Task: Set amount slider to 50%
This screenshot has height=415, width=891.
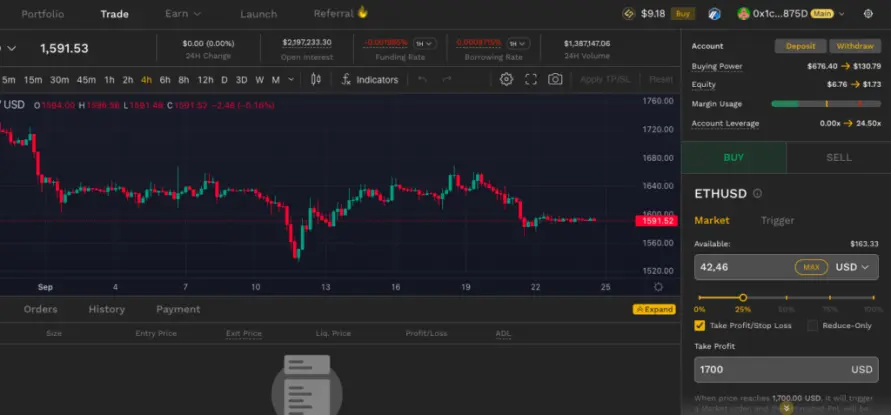Action: tap(786, 297)
